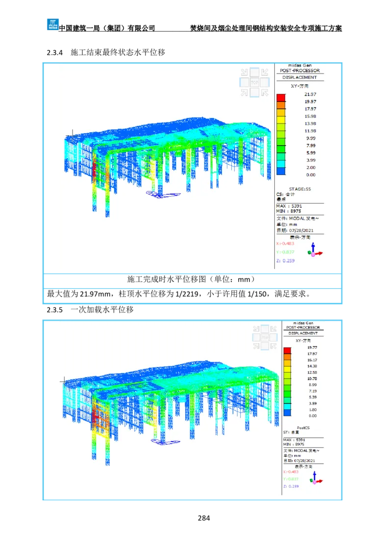
Task: Click the blue logo icon in the page header
Action: tap(52, 24)
